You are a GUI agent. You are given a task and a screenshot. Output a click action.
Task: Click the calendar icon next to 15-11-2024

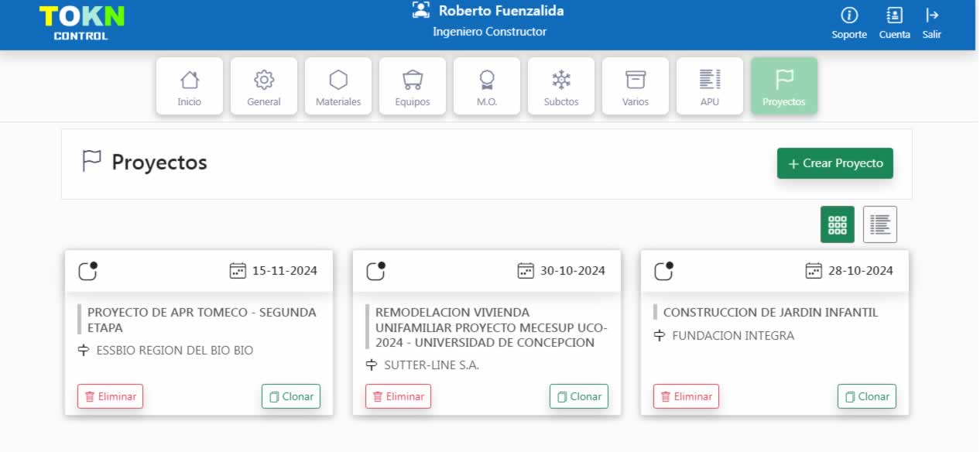(238, 270)
